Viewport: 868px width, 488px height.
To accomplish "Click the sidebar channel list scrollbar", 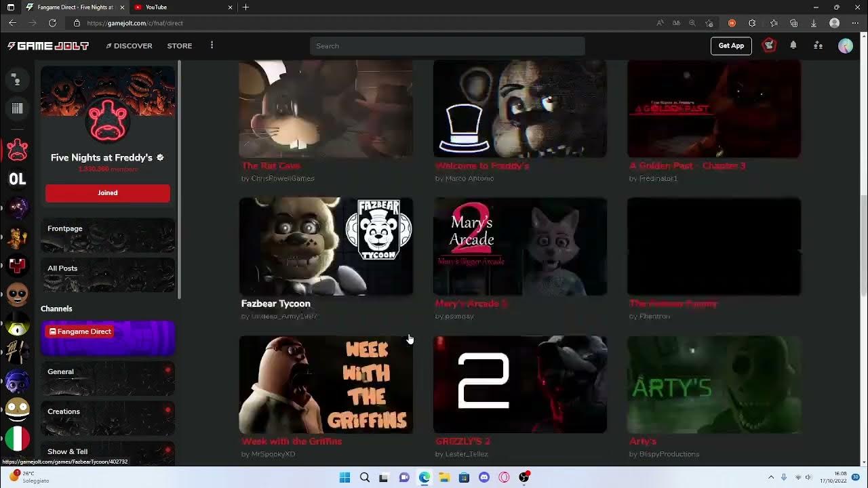I will pos(180,180).
